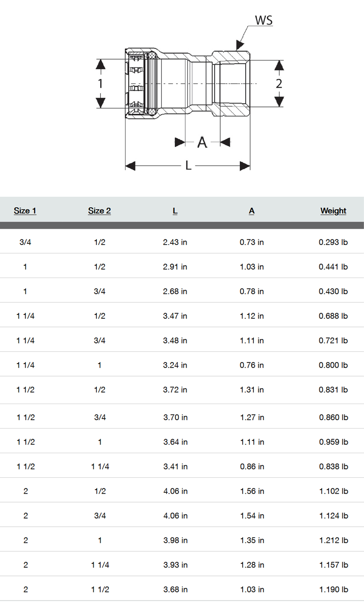
Task: Select the 1.102 lb weight cell
Action: pos(333,491)
